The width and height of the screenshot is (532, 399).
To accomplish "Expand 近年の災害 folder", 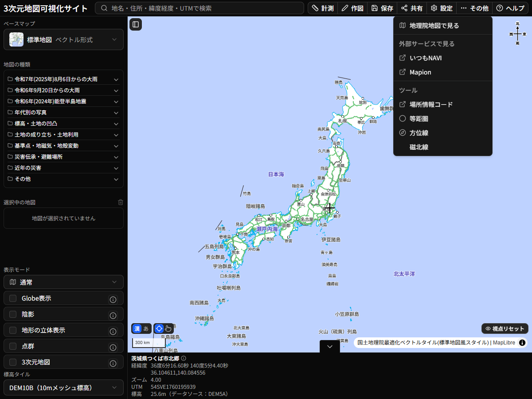I will 63,168.
